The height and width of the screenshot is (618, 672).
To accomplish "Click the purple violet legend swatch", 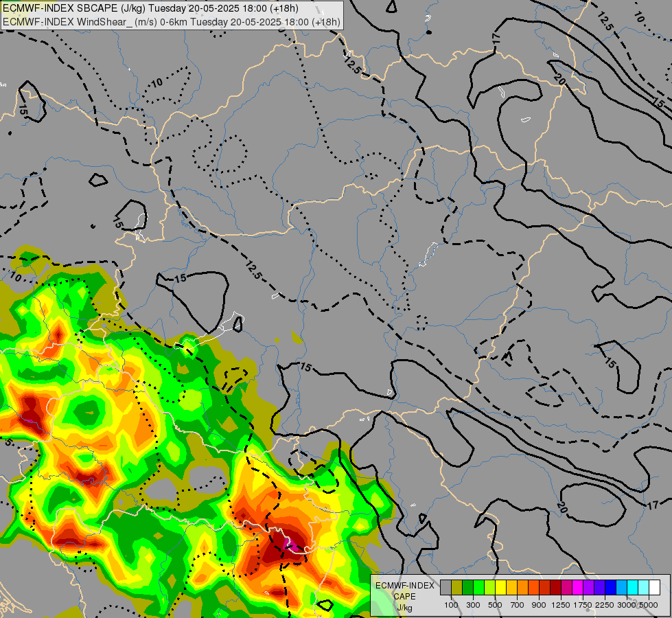I will (588, 588).
